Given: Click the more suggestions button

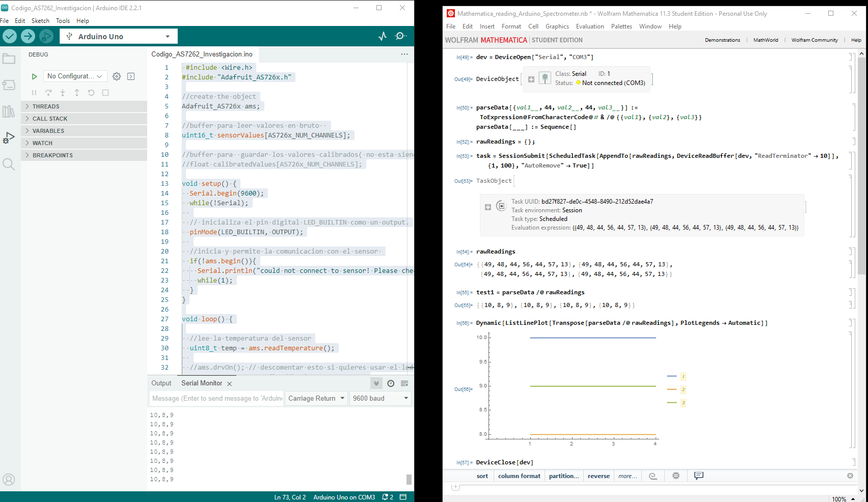Looking at the screenshot, I should click(x=628, y=476).
